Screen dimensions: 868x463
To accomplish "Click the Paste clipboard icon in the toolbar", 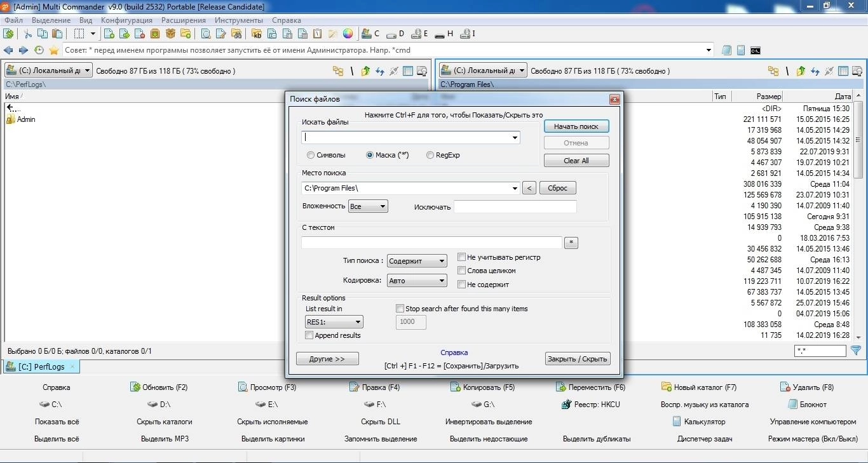I will (x=57, y=34).
